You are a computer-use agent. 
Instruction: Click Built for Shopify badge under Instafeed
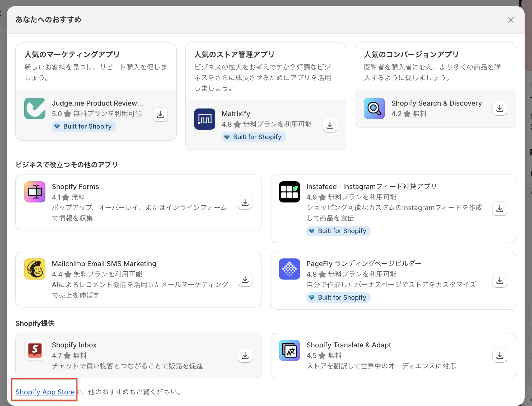[x=338, y=231]
